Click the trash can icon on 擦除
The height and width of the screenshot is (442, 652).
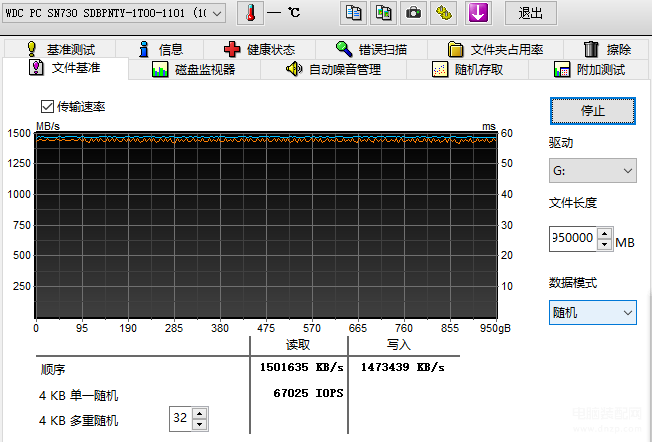tap(591, 49)
